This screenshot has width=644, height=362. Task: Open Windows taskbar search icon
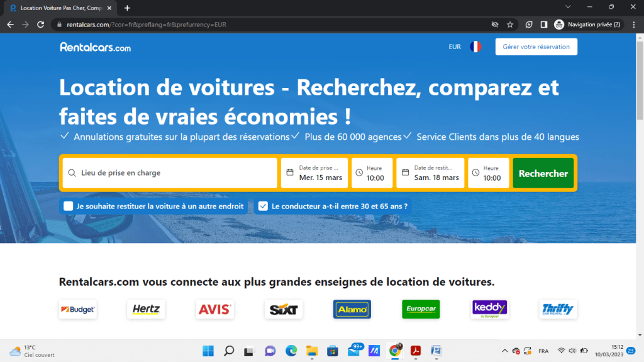(x=229, y=351)
